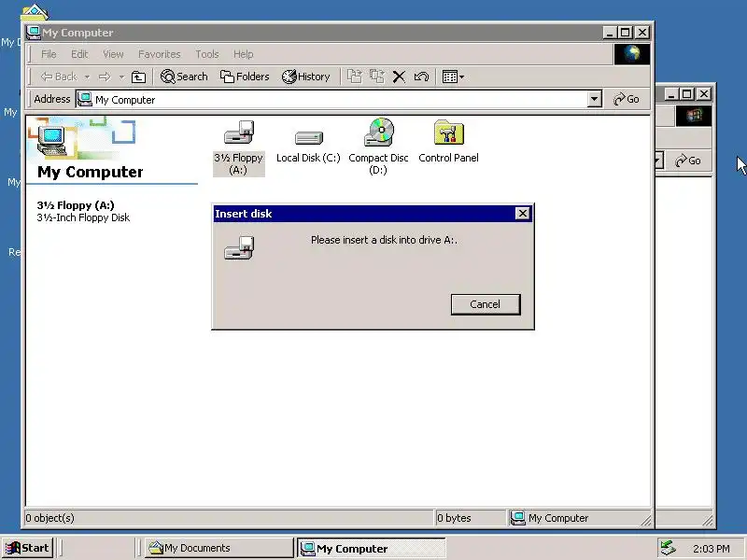
Task: Close the Insert disk dialog with X
Action: 523,214
